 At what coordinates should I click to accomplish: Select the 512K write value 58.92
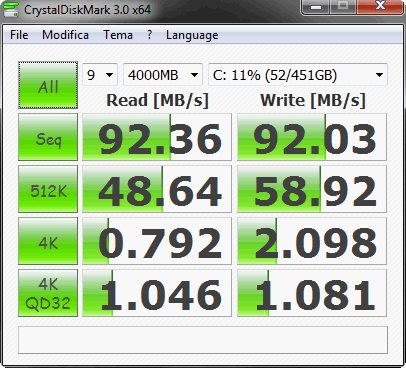pyautogui.click(x=312, y=189)
